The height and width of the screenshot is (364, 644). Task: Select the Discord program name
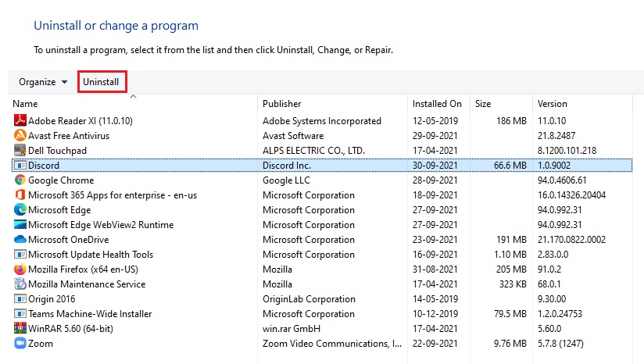44,166
